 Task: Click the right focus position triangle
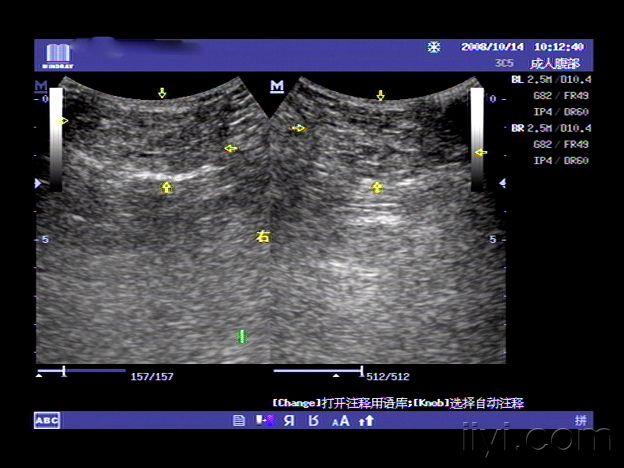(x=503, y=183)
